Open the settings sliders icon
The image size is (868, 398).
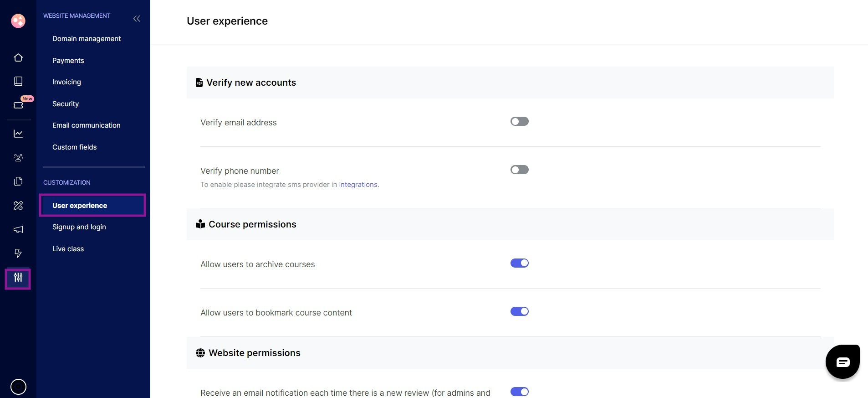18,278
